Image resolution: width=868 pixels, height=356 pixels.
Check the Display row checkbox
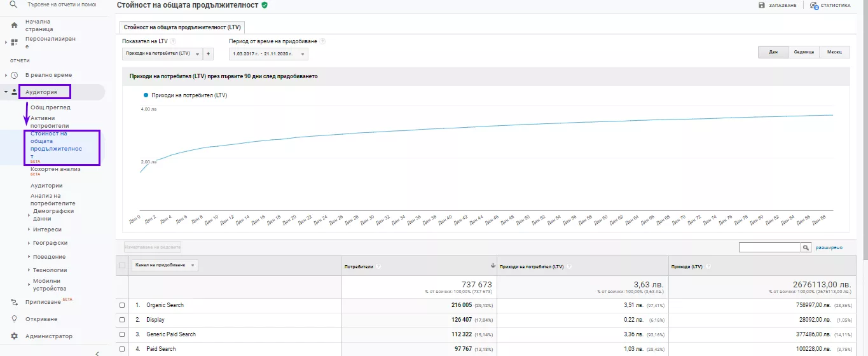pos(122,320)
